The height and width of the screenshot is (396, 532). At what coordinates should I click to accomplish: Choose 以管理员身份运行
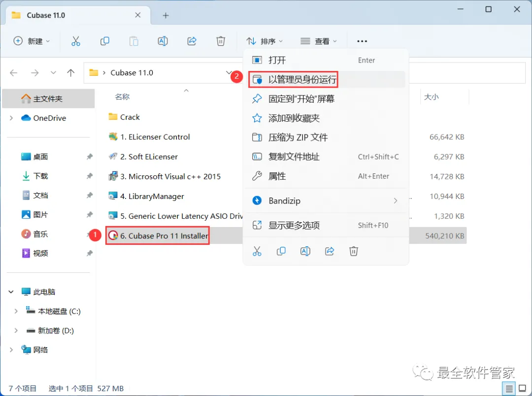[326, 79]
